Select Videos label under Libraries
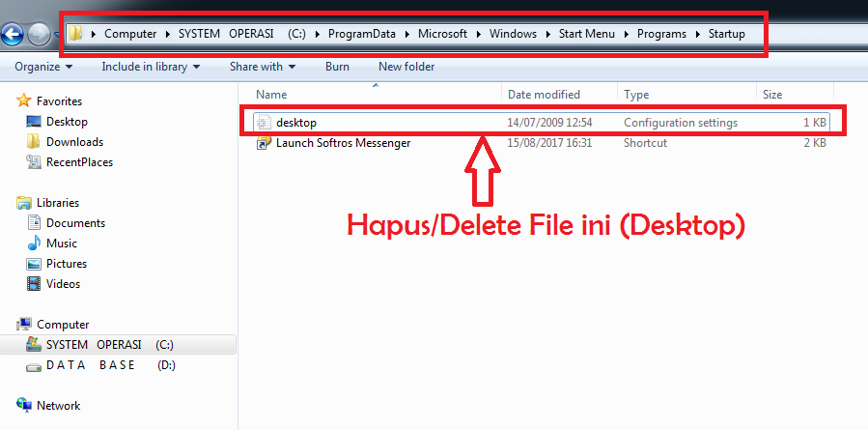The width and height of the screenshot is (868, 430). (x=63, y=284)
